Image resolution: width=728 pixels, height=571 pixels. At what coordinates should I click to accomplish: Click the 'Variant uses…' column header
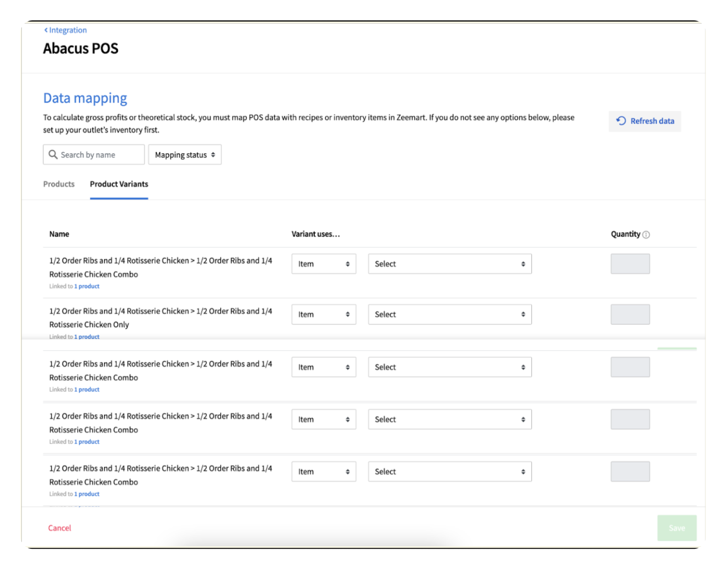(x=316, y=234)
